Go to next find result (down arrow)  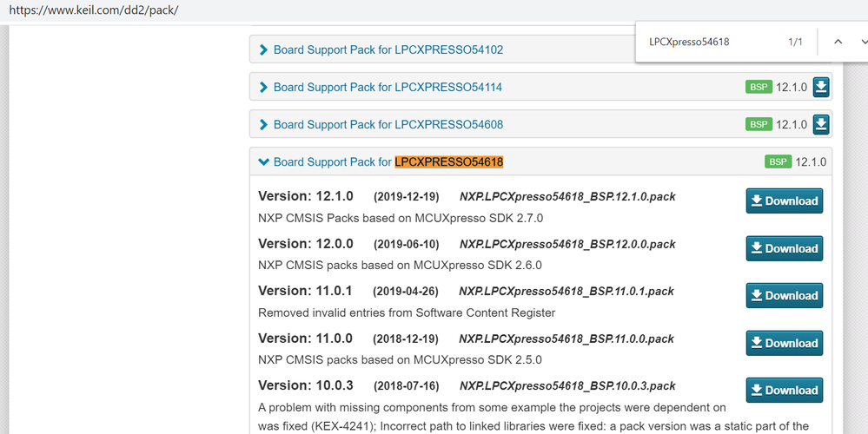(x=864, y=42)
